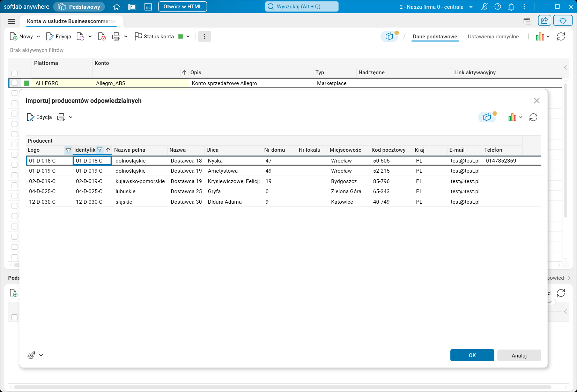The height and width of the screenshot is (392, 577).
Task: Tick the ALLEGRO row checkbox
Action: click(x=15, y=83)
